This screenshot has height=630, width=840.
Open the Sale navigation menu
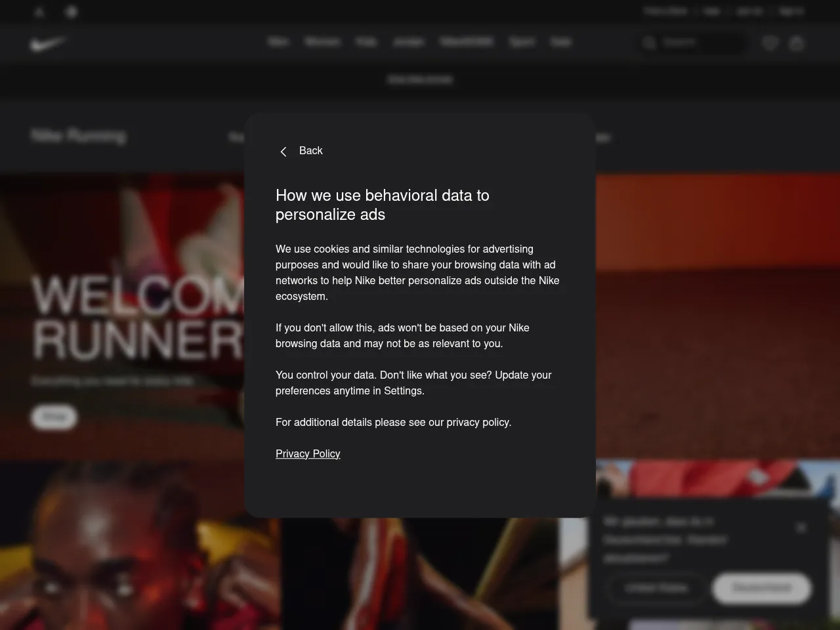click(x=561, y=41)
